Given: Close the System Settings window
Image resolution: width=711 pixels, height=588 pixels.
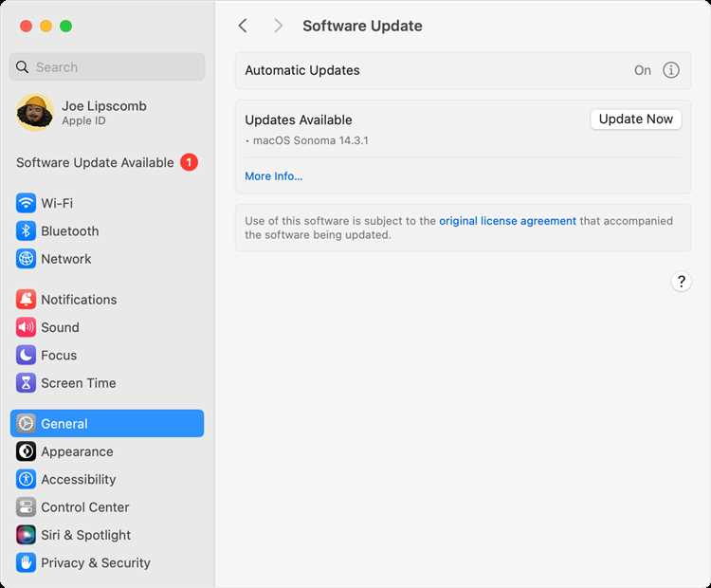Looking at the screenshot, I should click(26, 26).
